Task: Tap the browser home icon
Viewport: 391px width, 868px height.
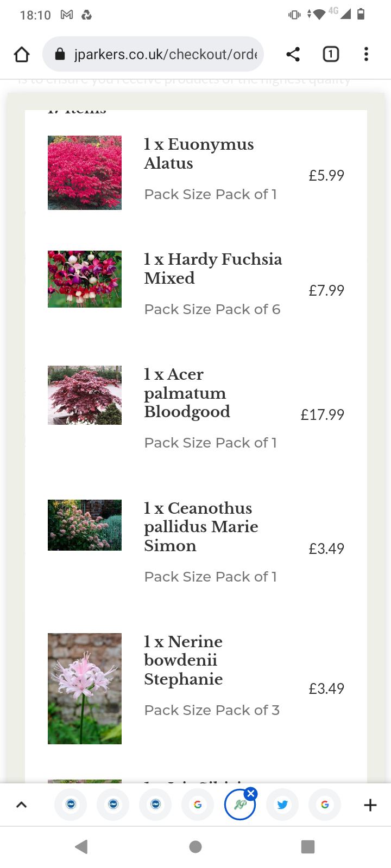Action: [22, 54]
